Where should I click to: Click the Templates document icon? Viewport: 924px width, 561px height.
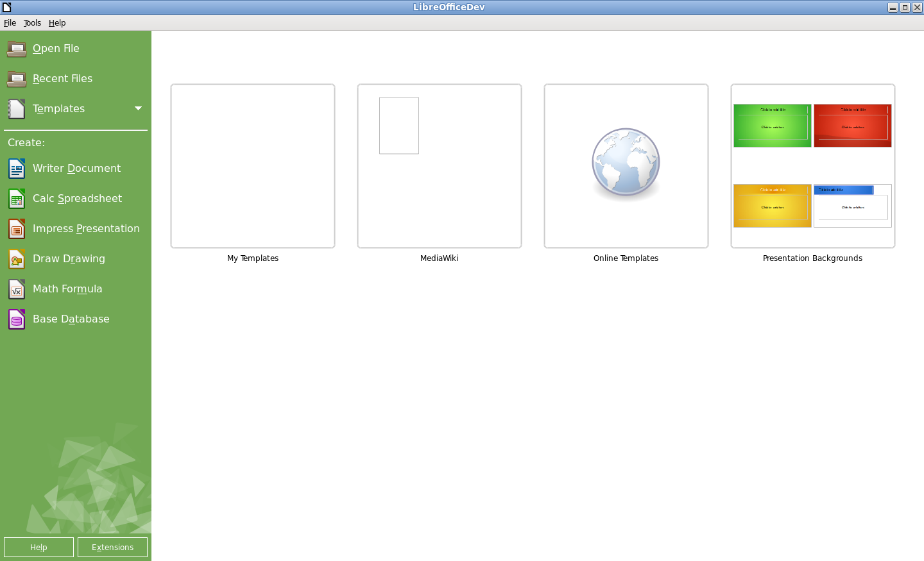[x=17, y=109]
